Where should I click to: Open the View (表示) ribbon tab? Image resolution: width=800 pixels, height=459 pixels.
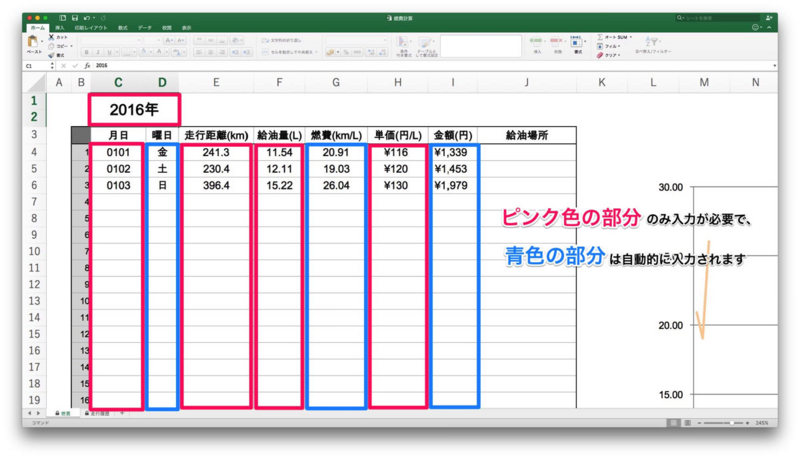(x=187, y=28)
